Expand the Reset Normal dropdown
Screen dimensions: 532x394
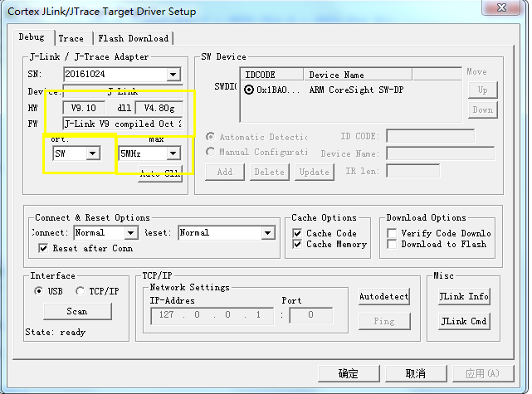(x=268, y=233)
